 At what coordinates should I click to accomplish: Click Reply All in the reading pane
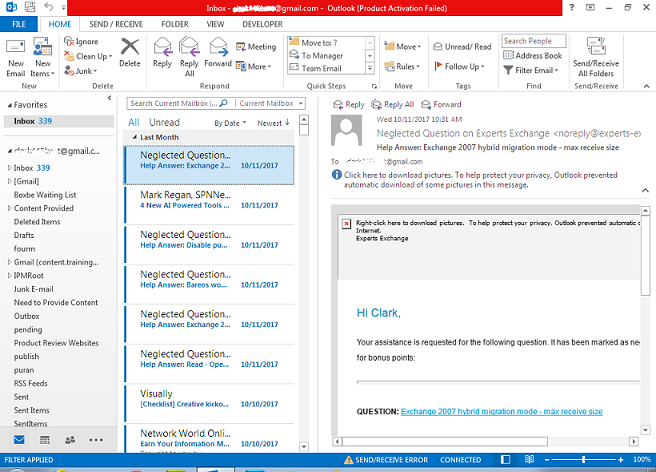[x=392, y=104]
